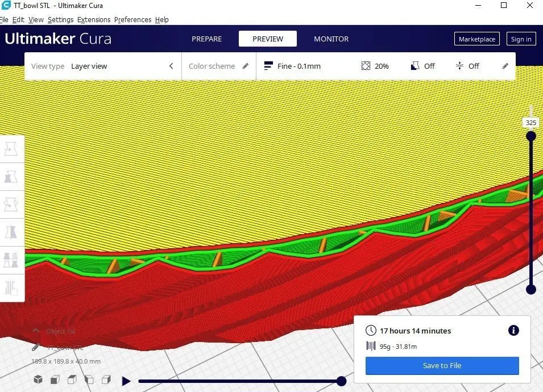Click the 17 hours 14 minutes estimate
Image resolution: width=543 pixels, height=392 pixels.
(x=415, y=331)
